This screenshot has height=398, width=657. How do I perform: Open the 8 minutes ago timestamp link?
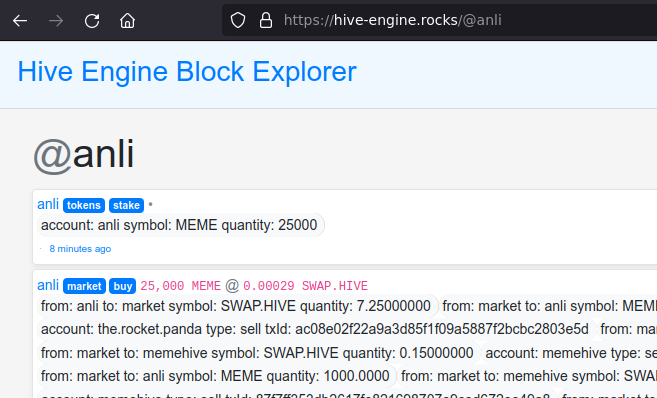pos(80,249)
